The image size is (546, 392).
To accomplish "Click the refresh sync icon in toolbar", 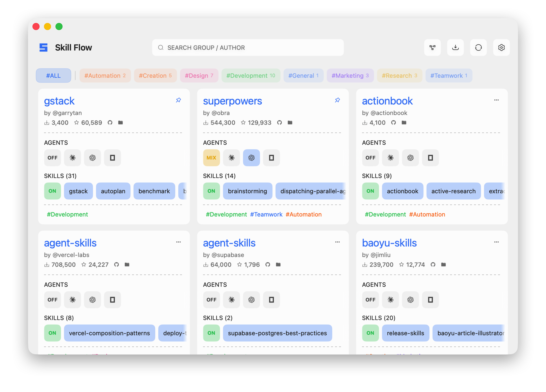I will (478, 47).
